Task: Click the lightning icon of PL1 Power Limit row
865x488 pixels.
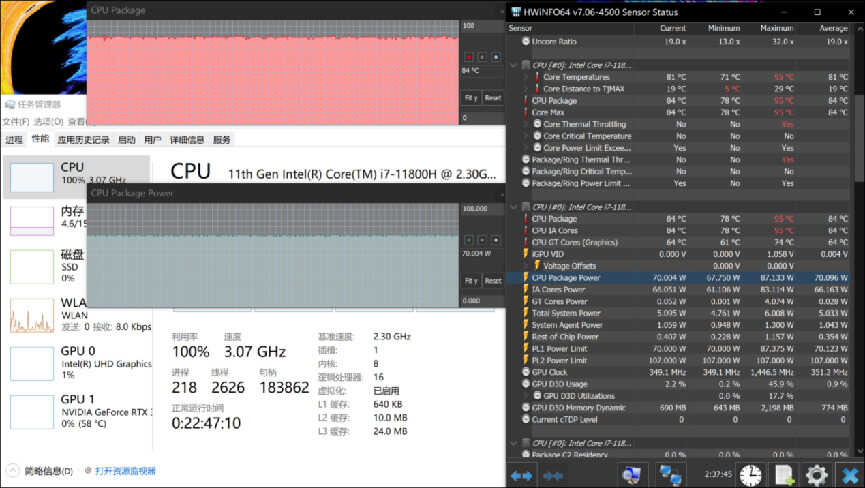Action: point(526,348)
